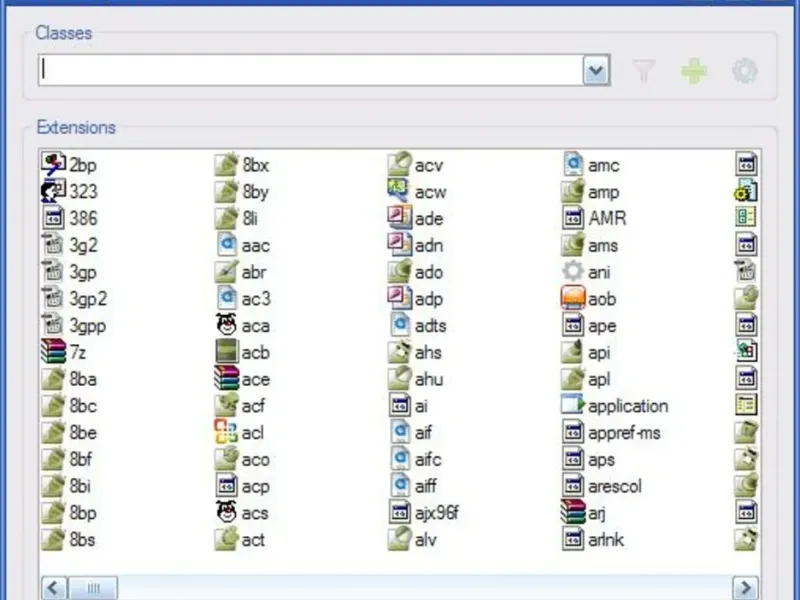Open the Classes combo box dropdown arrow
Screen dimensions: 800x600
(596, 70)
